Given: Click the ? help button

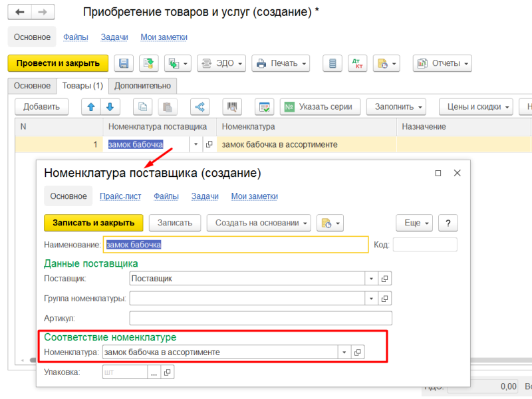Looking at the screenshot, I should pos(448,223).
